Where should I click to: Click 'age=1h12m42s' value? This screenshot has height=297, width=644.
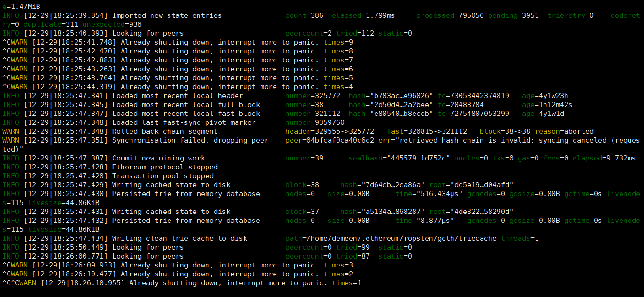[547, 105]
